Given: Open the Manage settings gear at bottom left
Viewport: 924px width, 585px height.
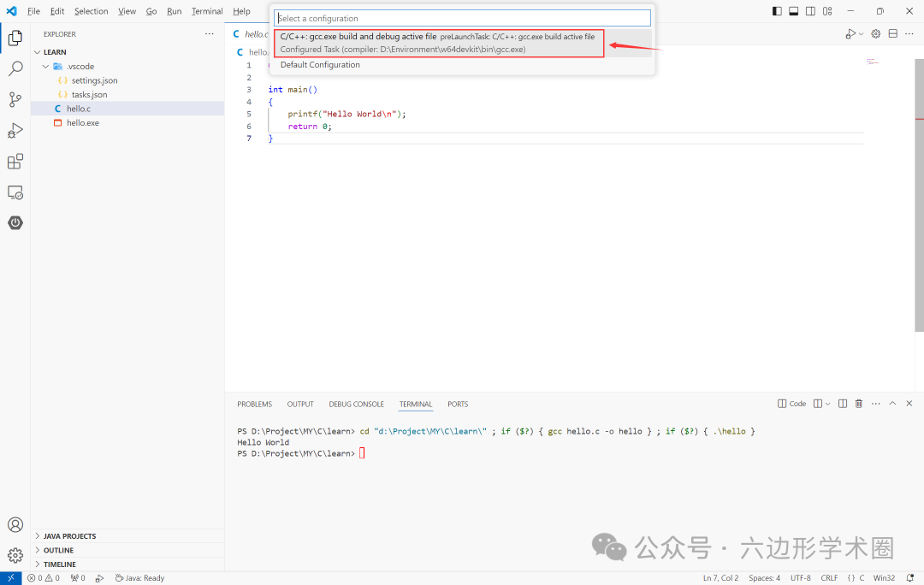Looking at the screenshot, I should pos(15,555).
